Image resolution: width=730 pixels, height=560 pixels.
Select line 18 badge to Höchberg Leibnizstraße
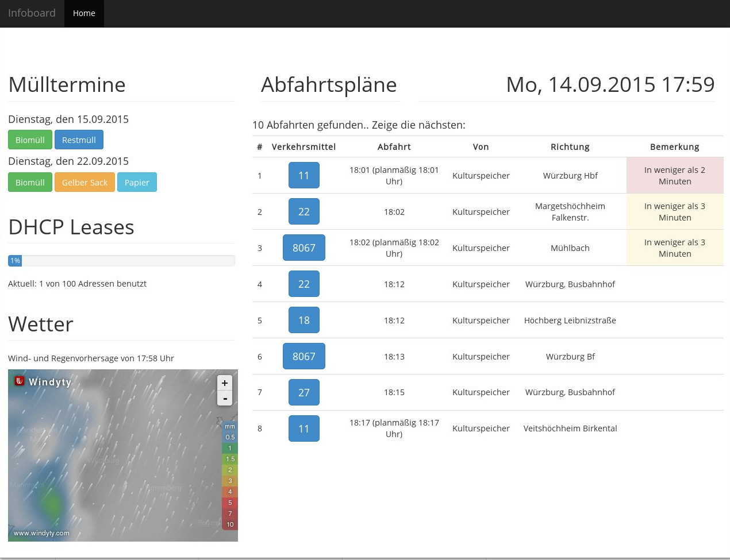303,320
